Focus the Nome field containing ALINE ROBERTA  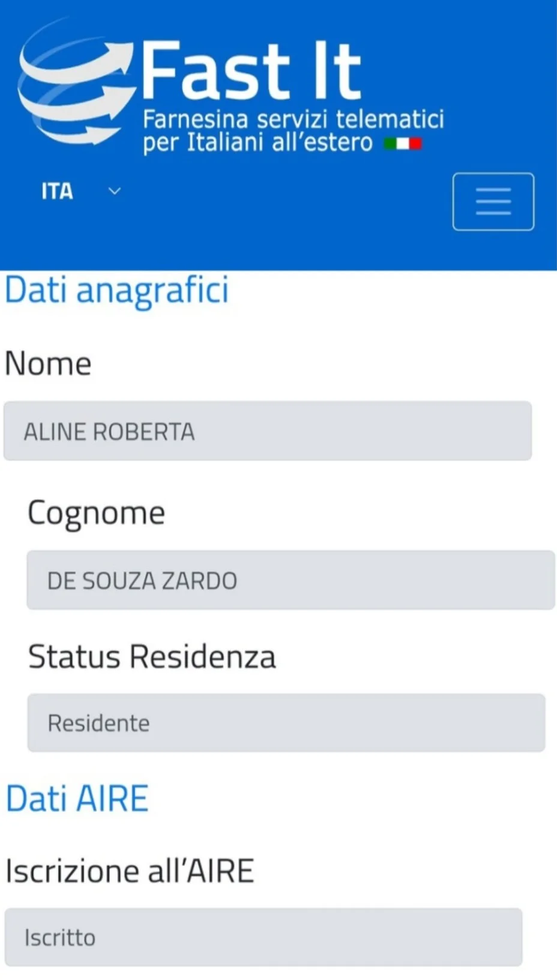point(267,431)
